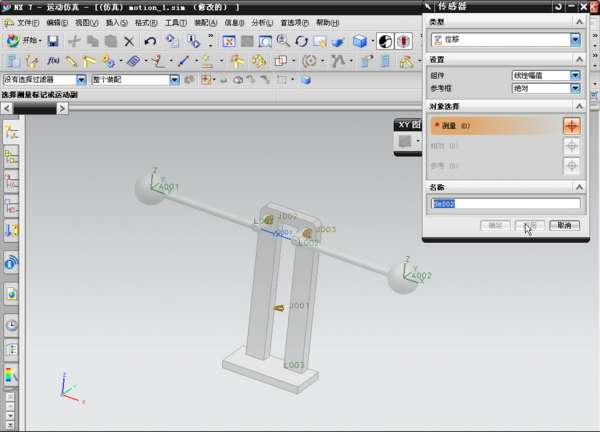Click the Rotate view icon
600x432 pixels.
302,41
